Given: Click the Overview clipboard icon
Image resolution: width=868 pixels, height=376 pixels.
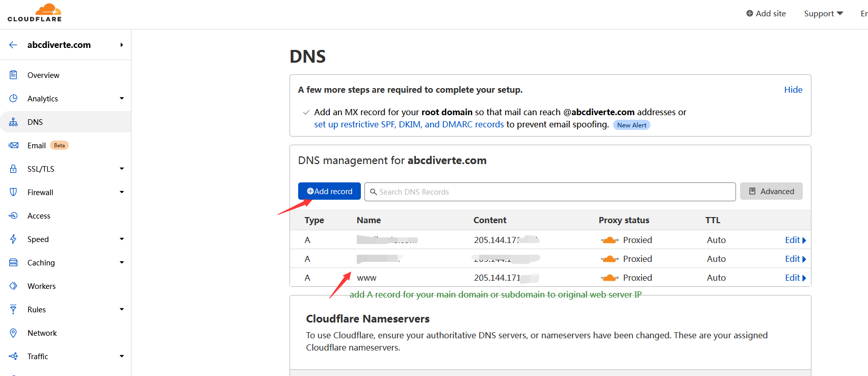Looking at the screenshot, I should point(13,75).
